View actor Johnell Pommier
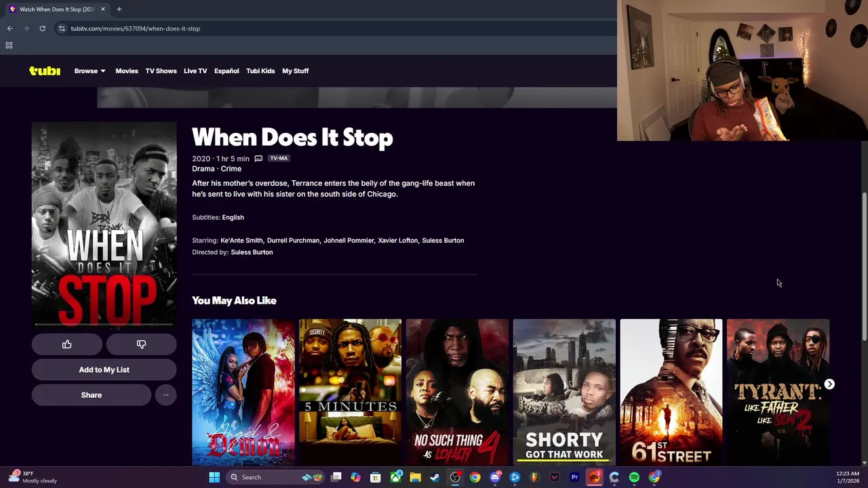 (349, 241)
